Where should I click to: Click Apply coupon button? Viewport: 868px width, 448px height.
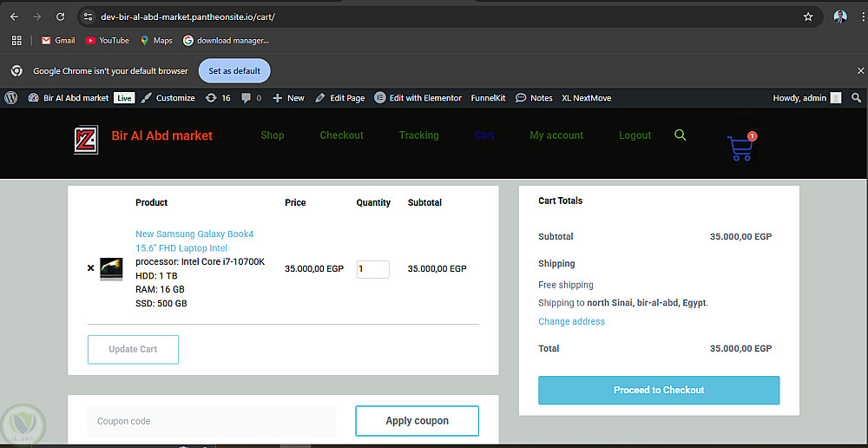point(418,421)
